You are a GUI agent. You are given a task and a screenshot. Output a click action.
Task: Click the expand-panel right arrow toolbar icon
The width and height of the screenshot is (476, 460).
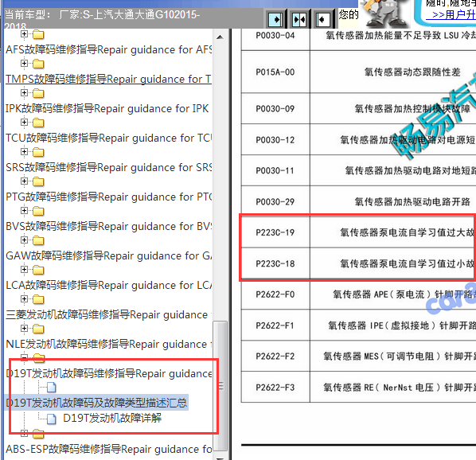coord(275,20)
